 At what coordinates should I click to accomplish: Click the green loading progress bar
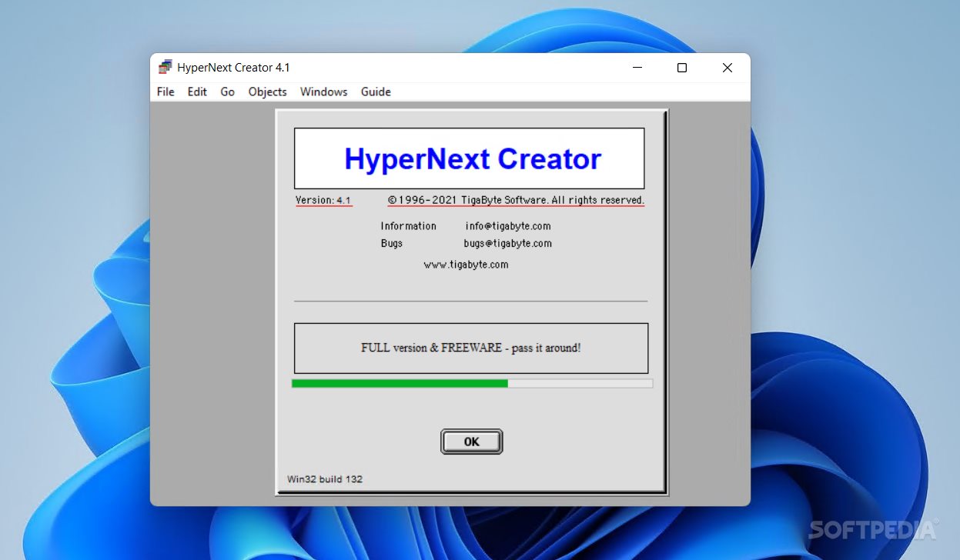(472, 383)
